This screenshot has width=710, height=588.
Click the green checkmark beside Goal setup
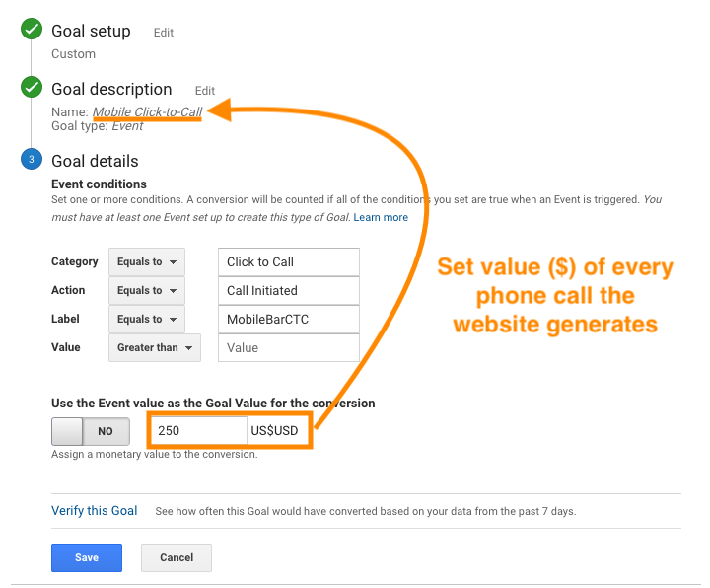(x=31, y=32)
